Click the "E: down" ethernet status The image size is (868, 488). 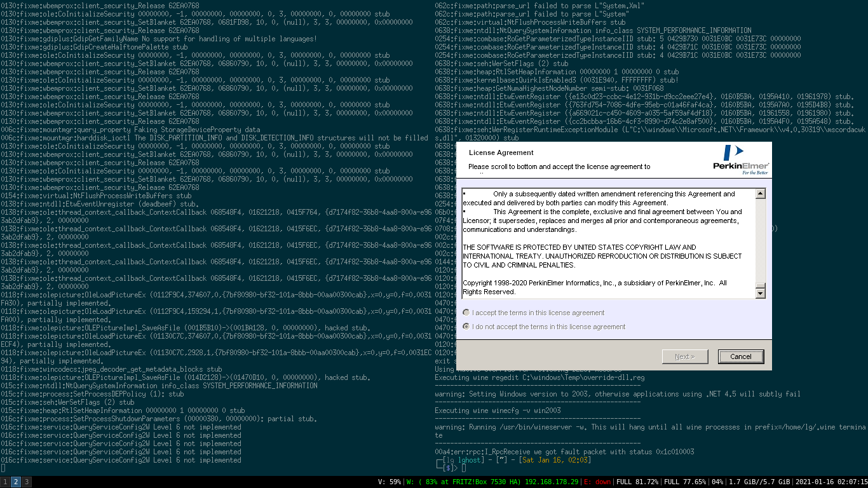point(597,482)
